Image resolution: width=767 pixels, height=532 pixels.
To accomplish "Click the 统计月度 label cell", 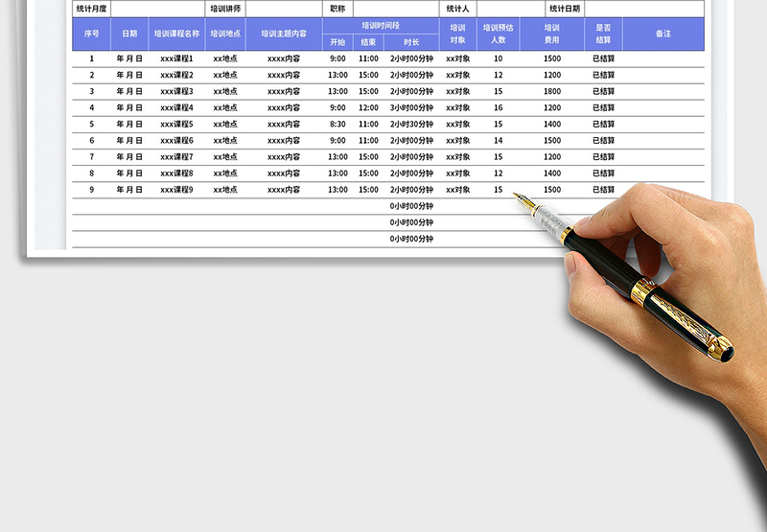I will (x=92, y=9).
